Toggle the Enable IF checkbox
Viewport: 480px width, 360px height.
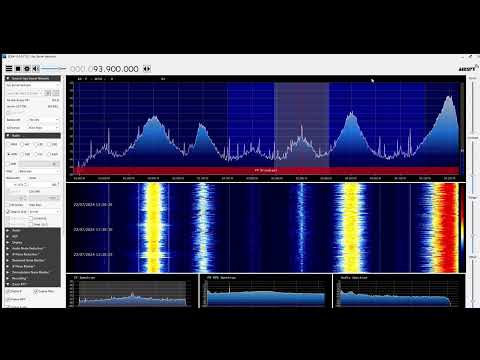14,291
